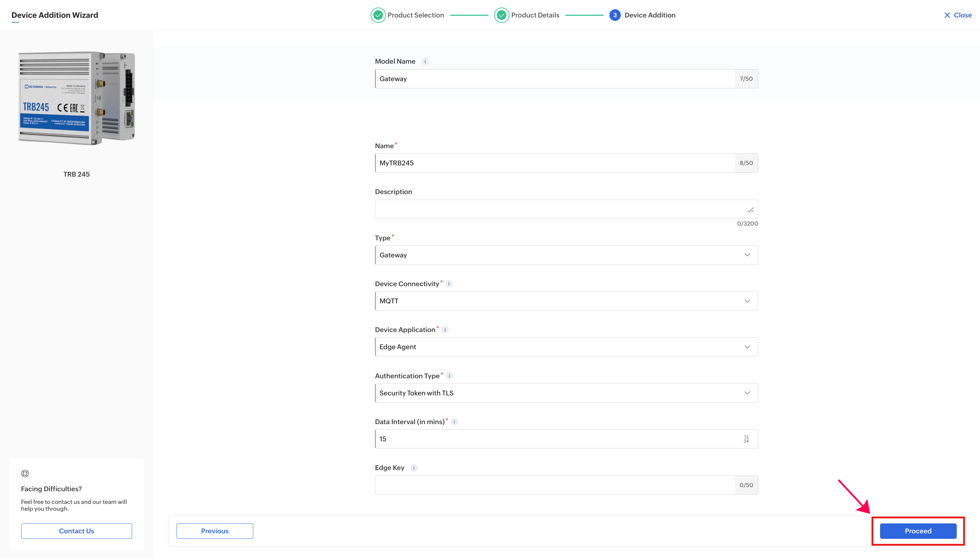The height and width of the screenshot is (558, 980).
Task: Open the Device Application Edge Agent dropdown
Action: pos(566,347)
